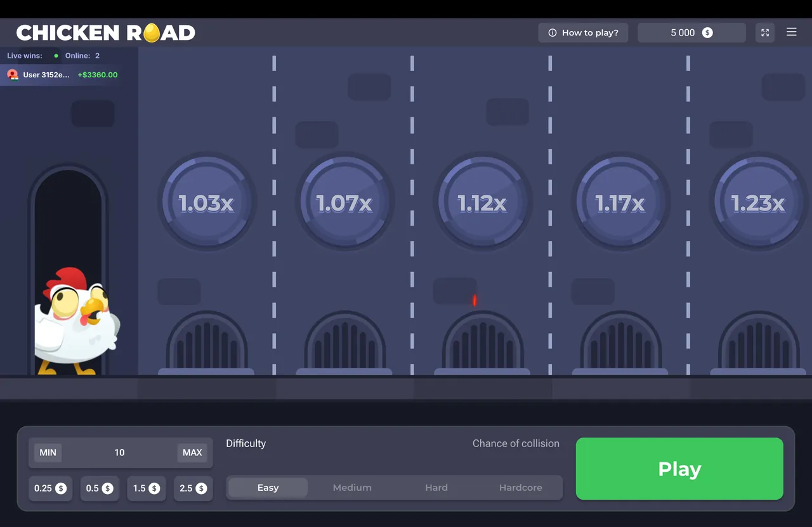Viewport: 812px width, 527px height.
Task: Click the Live wins label
Action: point(25,56)
